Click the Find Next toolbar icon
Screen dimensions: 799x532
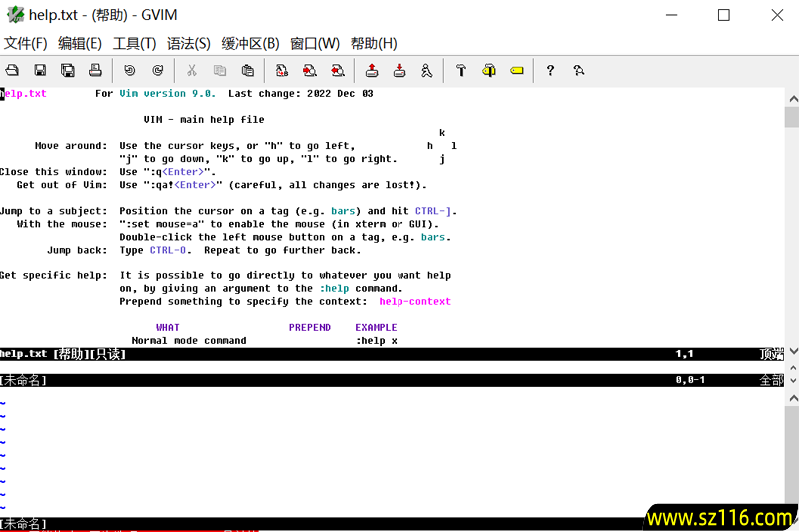310,70
